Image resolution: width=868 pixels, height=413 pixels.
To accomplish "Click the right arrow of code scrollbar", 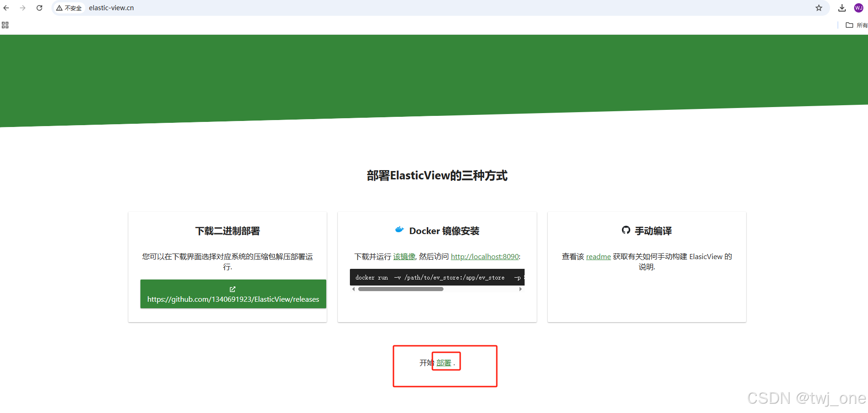I will [520, 289].
